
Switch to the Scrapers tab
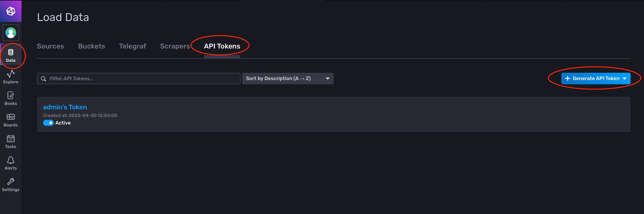[x=175, y=46]
